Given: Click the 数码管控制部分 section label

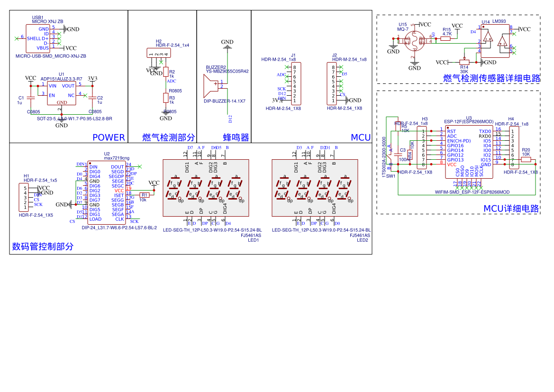Looking at the screenshot, I should tap(43, 246).
